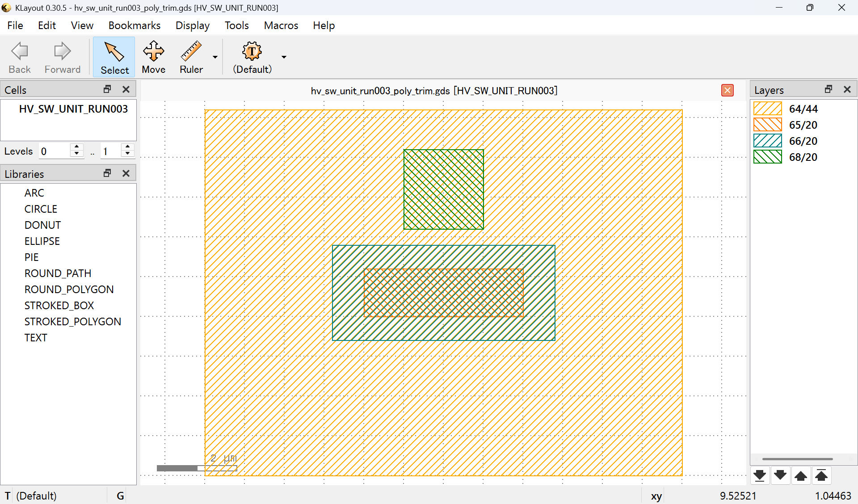
Task: Decrease the Levels to value
Action: 128,154
